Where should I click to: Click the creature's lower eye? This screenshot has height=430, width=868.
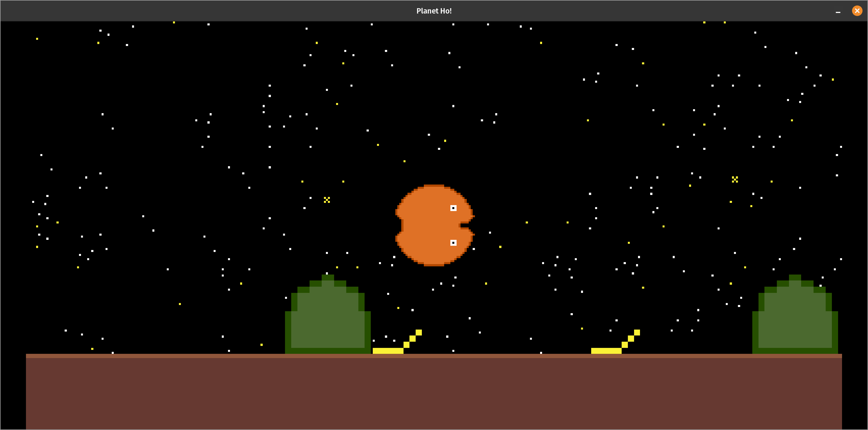click(453, 243)
